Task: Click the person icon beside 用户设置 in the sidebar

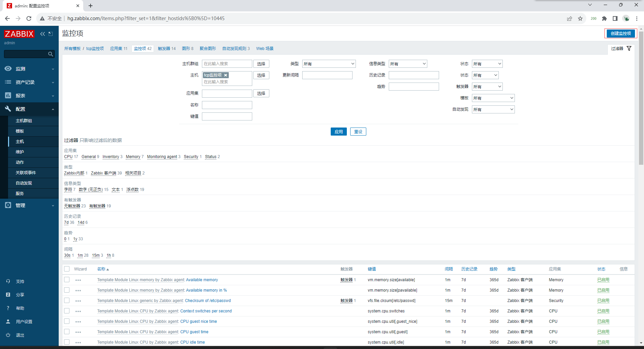Action: click(8, 321)
